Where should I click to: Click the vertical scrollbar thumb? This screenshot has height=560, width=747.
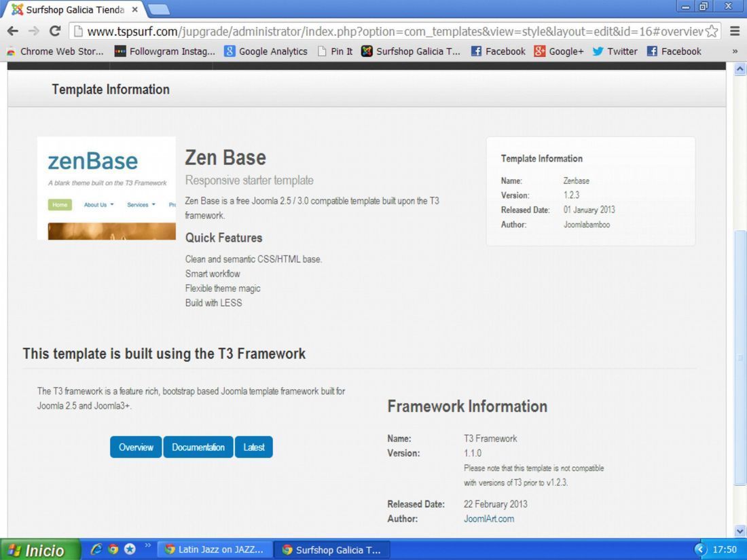[740, 357]
